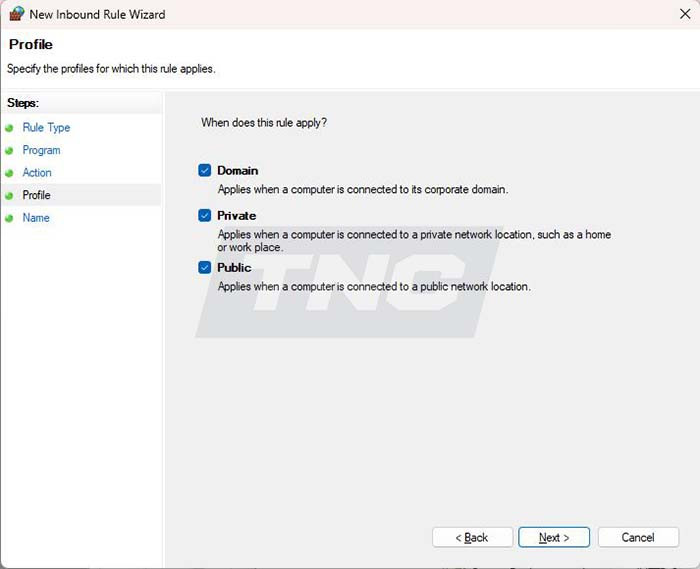Jump to the Action step
The height and width of the screenshot is (569, 700).
pos(37,173)
